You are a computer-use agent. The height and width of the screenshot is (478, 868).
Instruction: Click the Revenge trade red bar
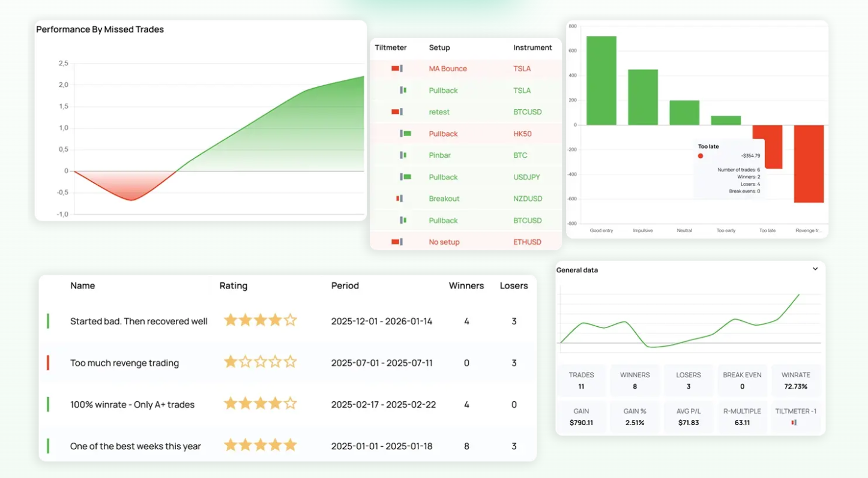pyautogui.click(x=809, y=164)
